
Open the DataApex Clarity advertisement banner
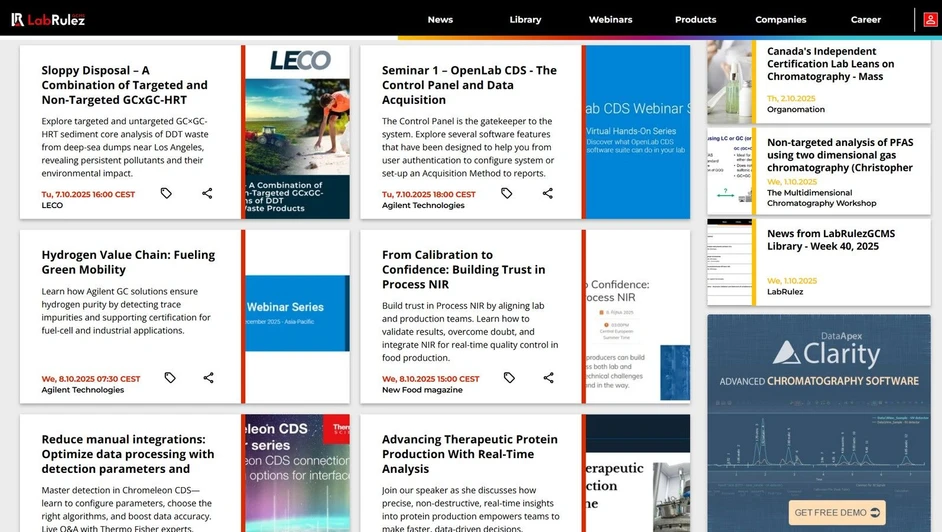pos(819,423)
